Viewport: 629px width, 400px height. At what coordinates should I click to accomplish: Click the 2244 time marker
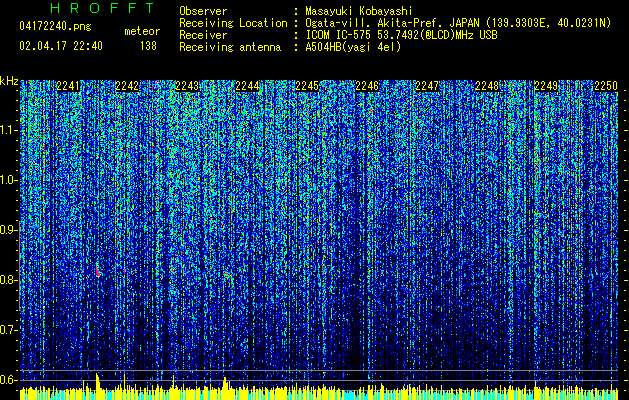[x=247, y=86]
